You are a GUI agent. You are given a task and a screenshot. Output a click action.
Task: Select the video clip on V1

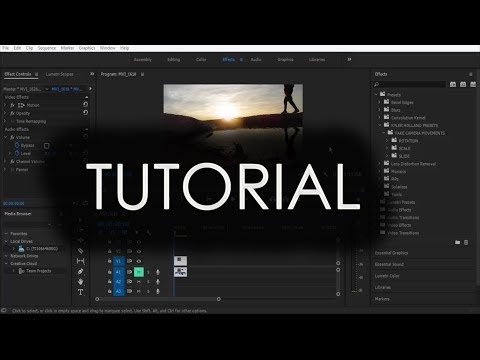[180, 261]
